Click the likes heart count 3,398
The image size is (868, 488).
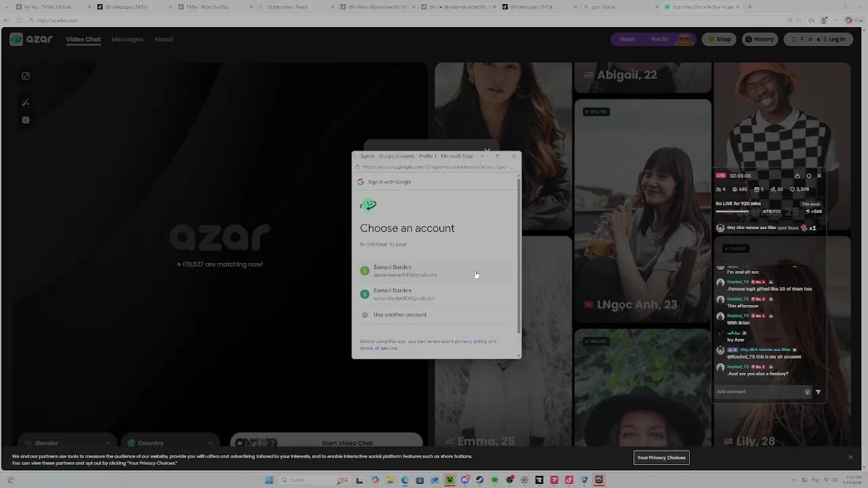[x=800, y=189]
